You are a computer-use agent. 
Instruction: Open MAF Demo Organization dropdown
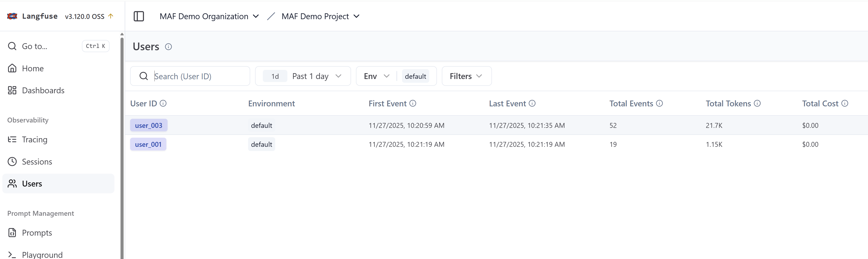[x=209, y=16]
